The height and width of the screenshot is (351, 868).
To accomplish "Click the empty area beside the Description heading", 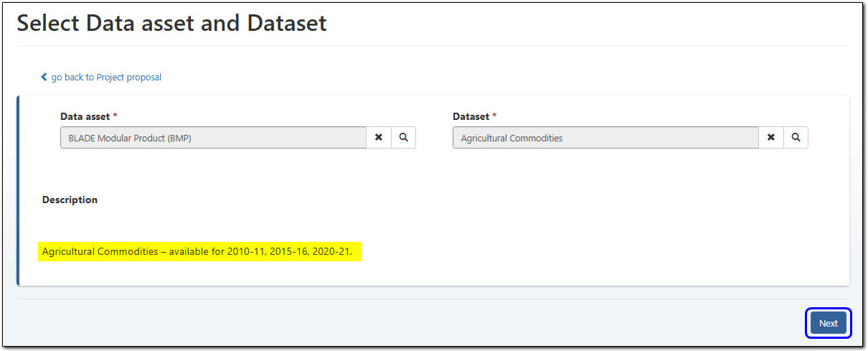I will tap(430, 200).
